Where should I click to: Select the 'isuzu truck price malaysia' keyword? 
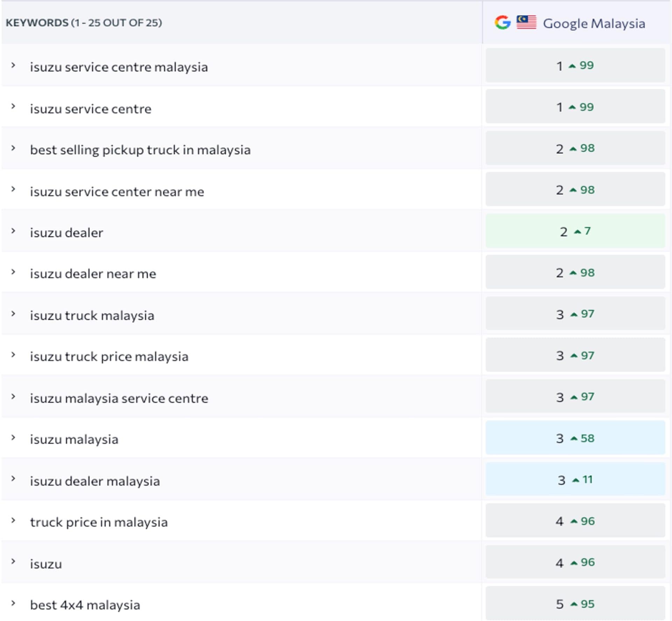109,357
